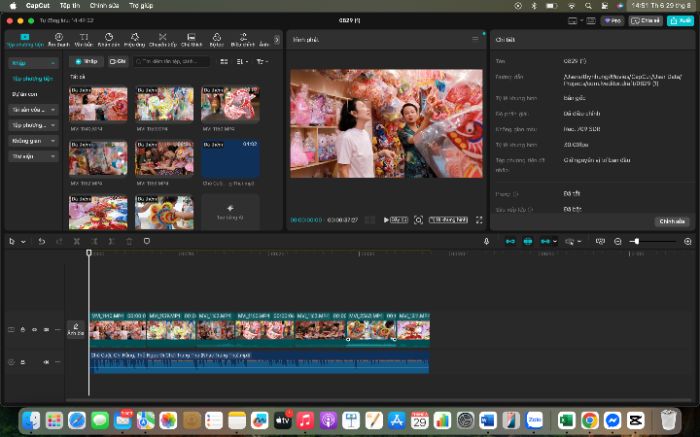
Task: Expand the Nhập dropdown in sidebar
Action: [33, 63]
